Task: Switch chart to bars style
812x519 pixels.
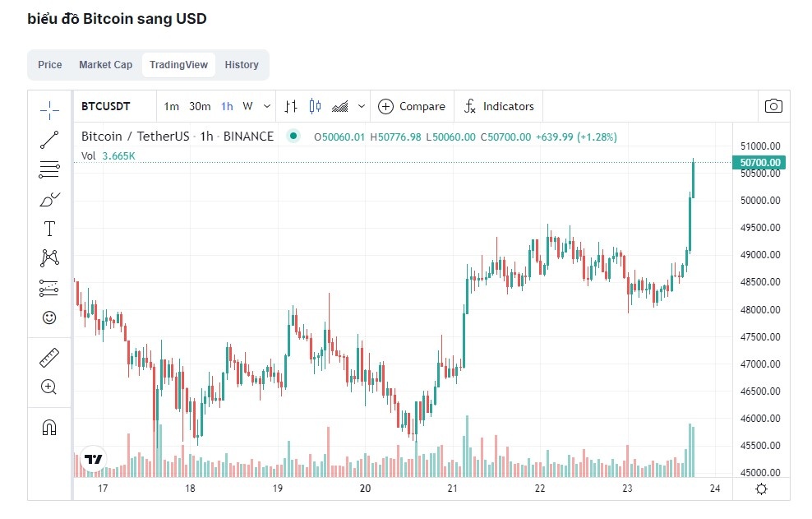Action: pyautogui.click(x=290, y=106)
